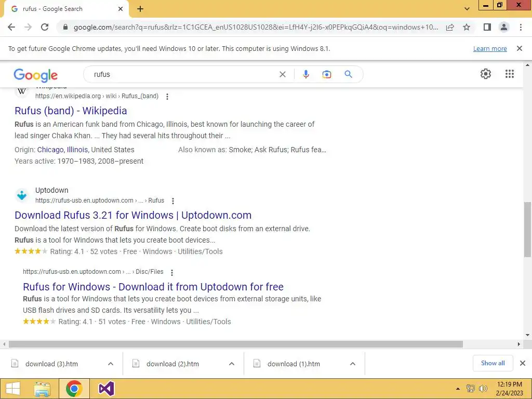This screenshot has width=532, height=399.
Task: Open more options for Disc/Files result
Action: pyautogui.click(x=171, y=272)
